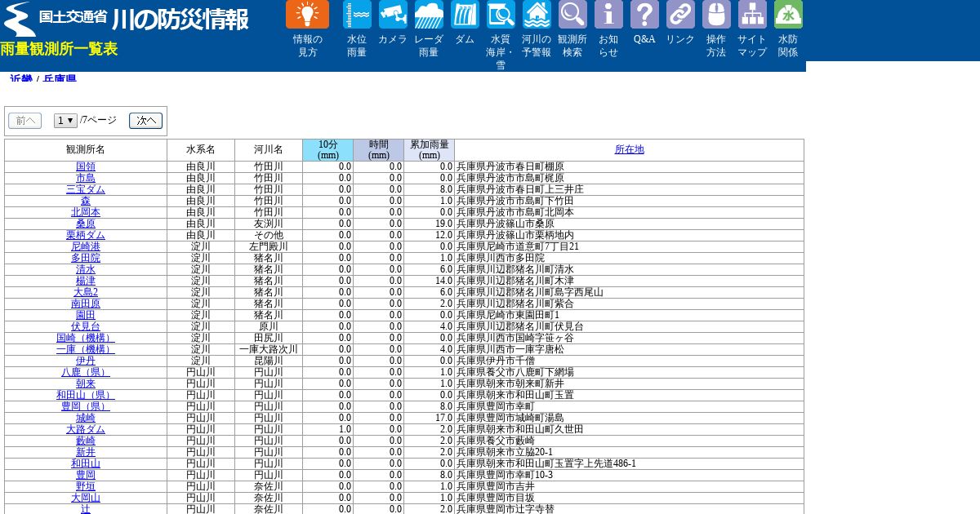Open the 園田 station link

[x=86, y=315]
